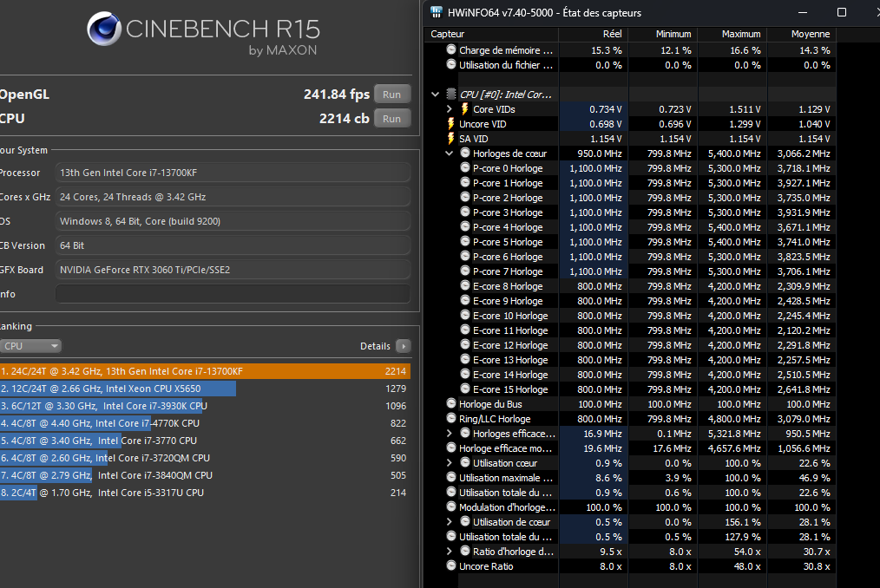Click the Moyenne column header
880x588 pixels.
click(801, 34)
